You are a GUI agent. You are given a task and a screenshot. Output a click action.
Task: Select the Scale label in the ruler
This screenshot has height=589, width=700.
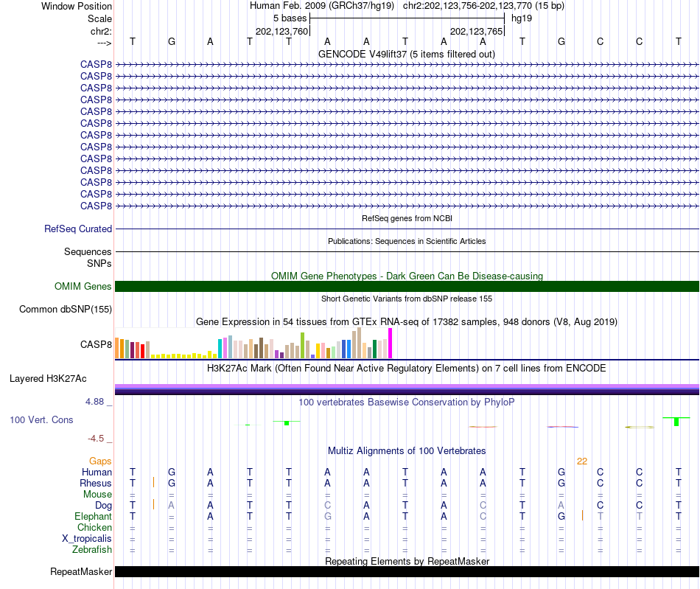[99, 18]
